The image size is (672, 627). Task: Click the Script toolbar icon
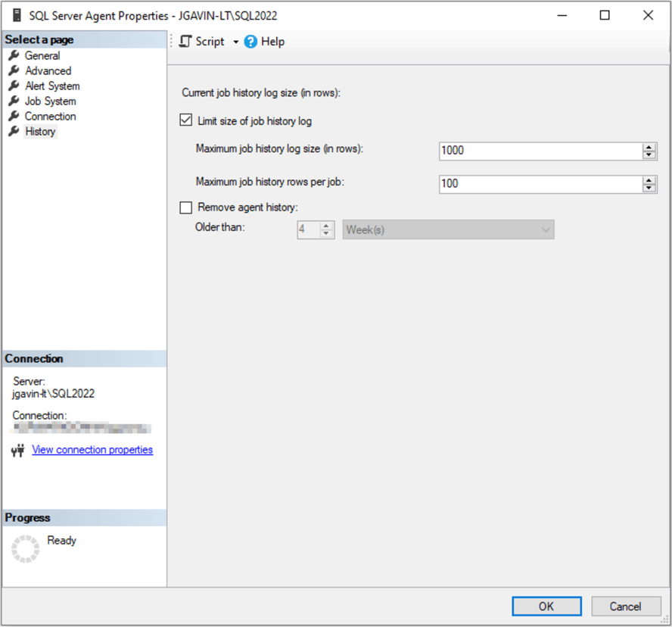186,42
